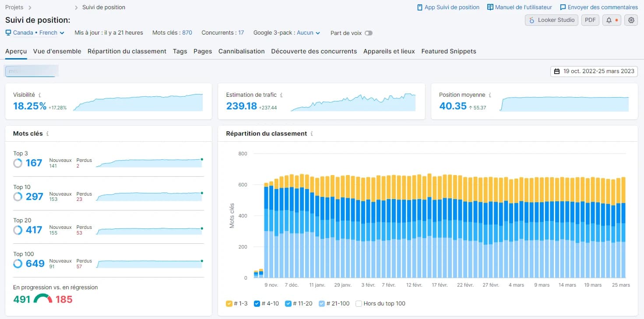Click the Top 3 donut chart icon
The width and height of the screenshot is (644, 319).
[x=18, y=163]
